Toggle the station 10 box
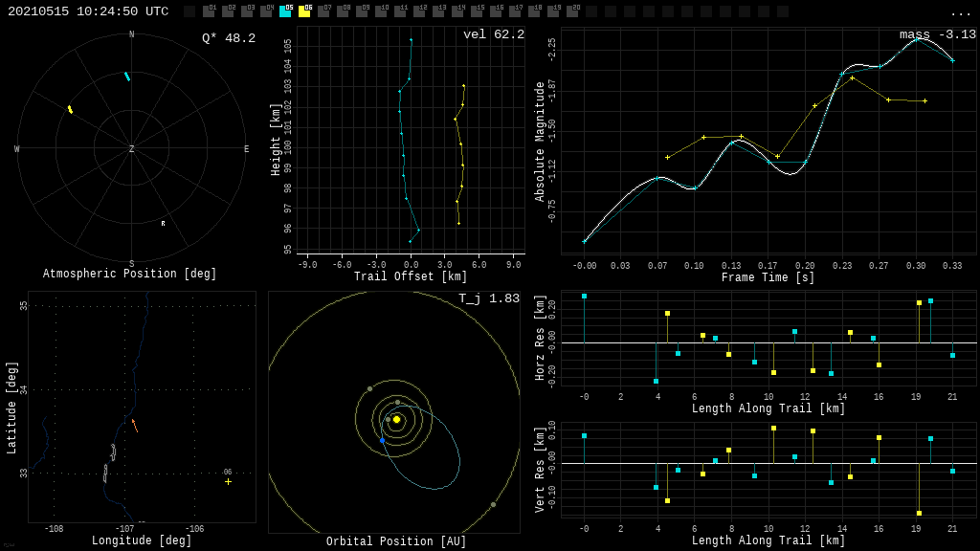 point(381,11)
